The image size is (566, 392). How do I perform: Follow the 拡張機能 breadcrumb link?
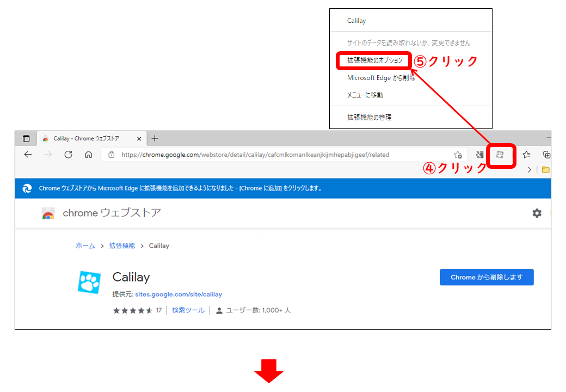122,246
